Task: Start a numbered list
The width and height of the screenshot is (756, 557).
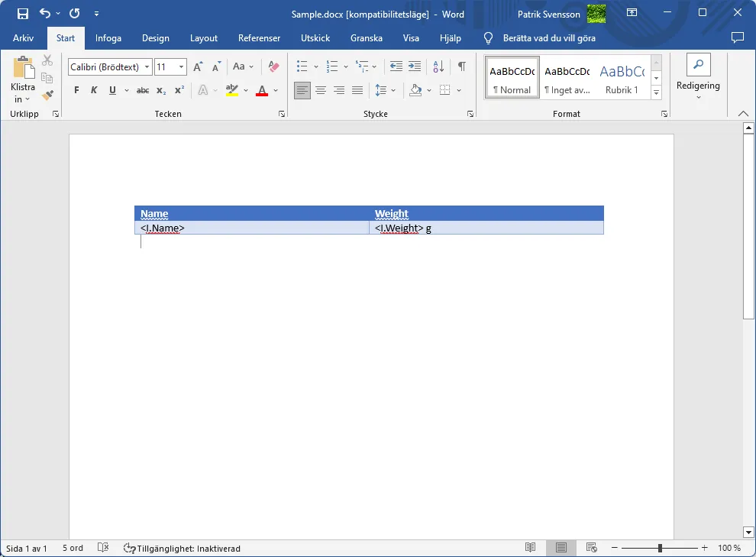Action: pos(331,66)
